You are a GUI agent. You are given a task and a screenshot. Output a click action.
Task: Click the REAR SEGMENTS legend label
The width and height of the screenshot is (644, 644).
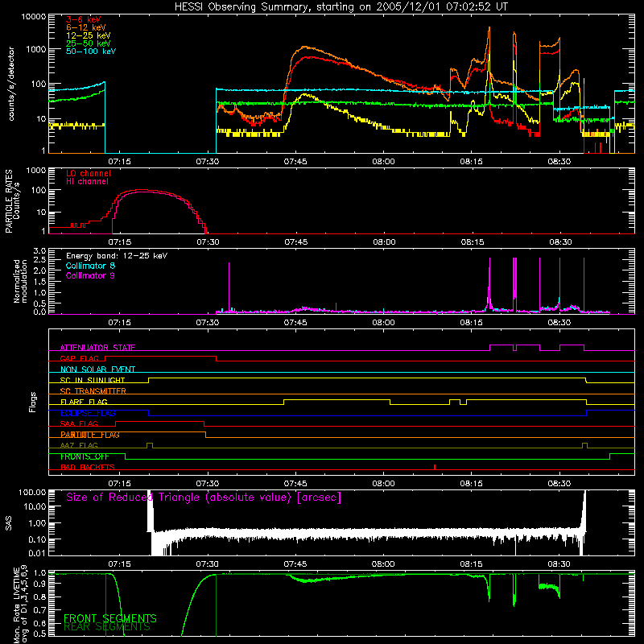[x=107, y=627]
